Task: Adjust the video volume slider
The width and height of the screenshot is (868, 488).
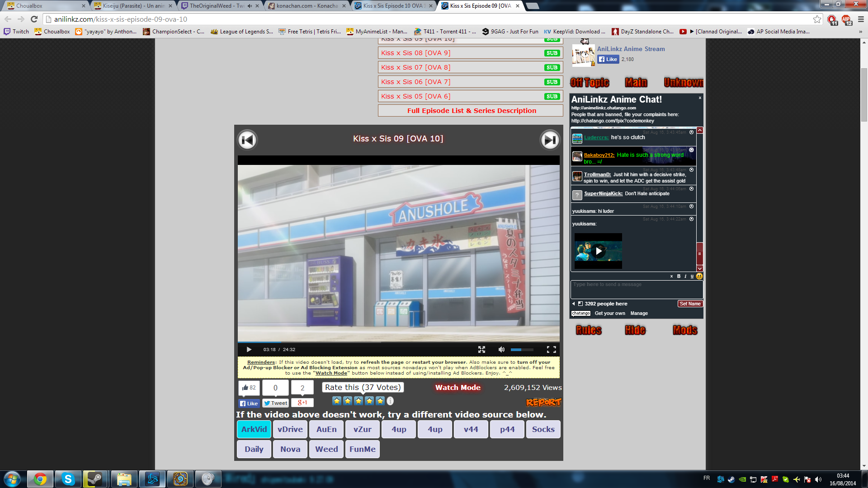Action: (521, 349)
